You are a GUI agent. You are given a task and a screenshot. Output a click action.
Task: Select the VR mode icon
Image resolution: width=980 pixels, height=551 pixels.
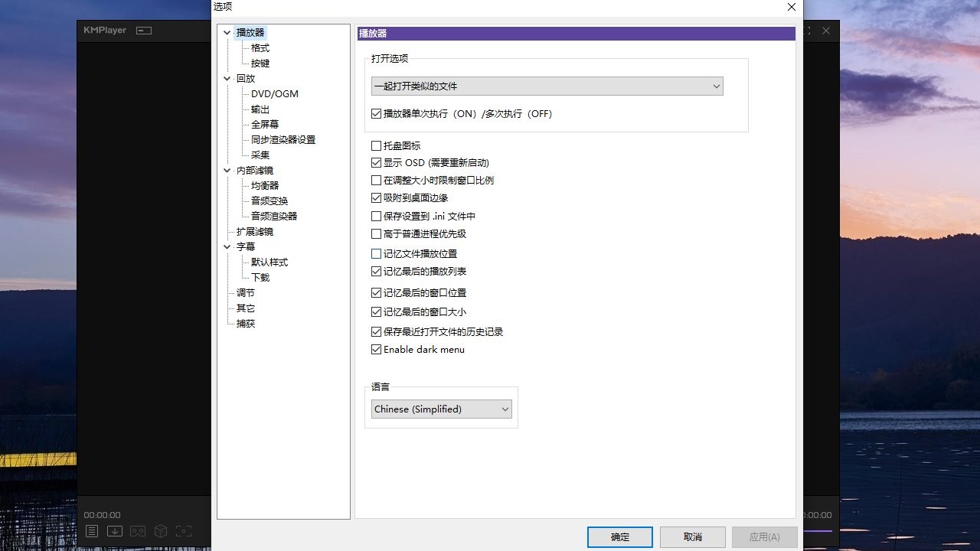click(x=138, y=530)
